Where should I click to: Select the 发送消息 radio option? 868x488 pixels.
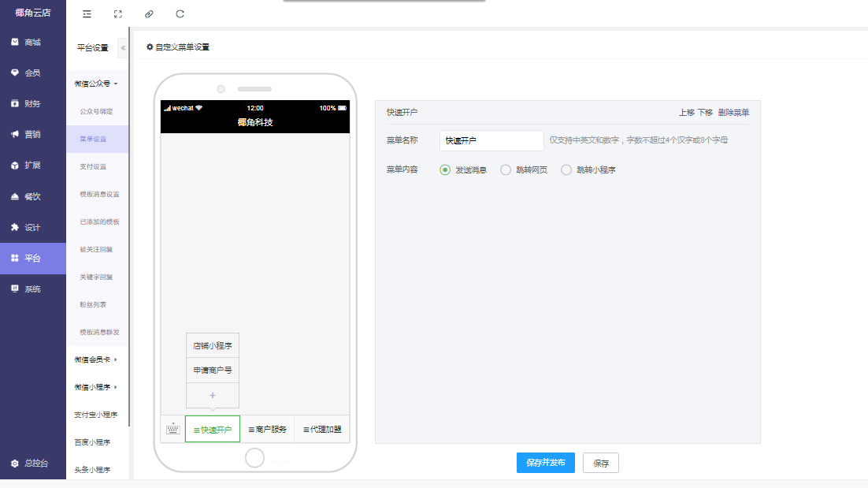click(x=445, y=170)
